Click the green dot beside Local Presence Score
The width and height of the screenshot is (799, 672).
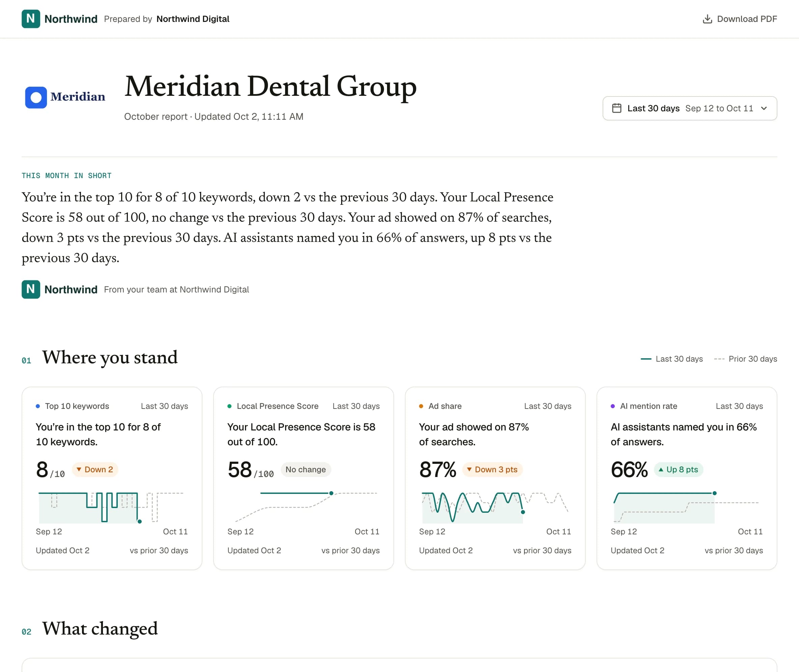[x=229, y=406]
